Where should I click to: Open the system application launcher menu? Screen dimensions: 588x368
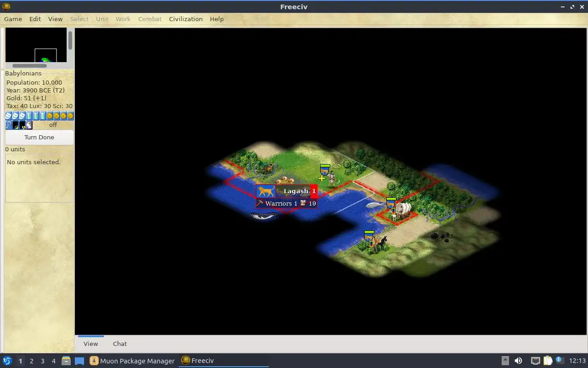[7, 361]
